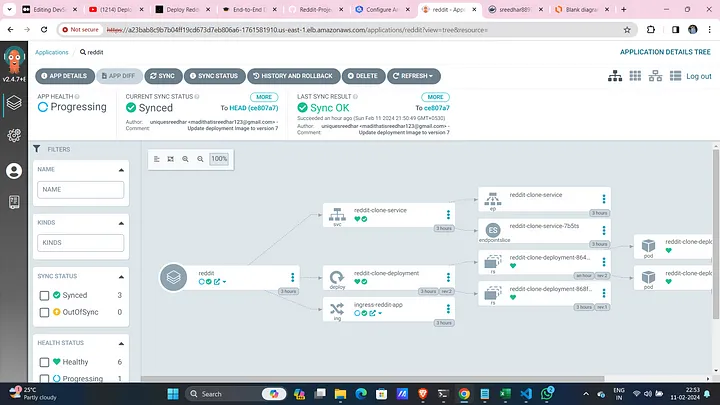Click the compact nodes layout icon in graph toolbar
720x405 pixels.
point(157,159)
